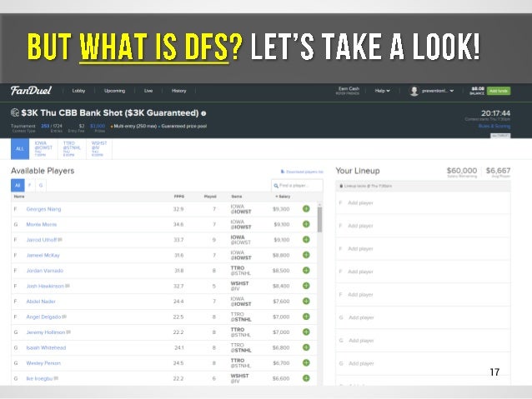Click the news note icon beside Jeremy Hollimon
Screen dimensions: 532x399
click(x=68, y=332)
